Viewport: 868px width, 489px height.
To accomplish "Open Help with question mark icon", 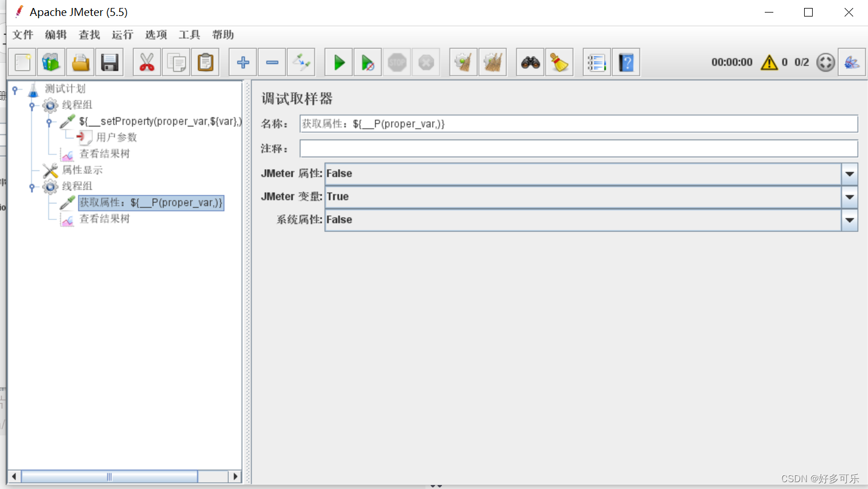I will (626, 62).
